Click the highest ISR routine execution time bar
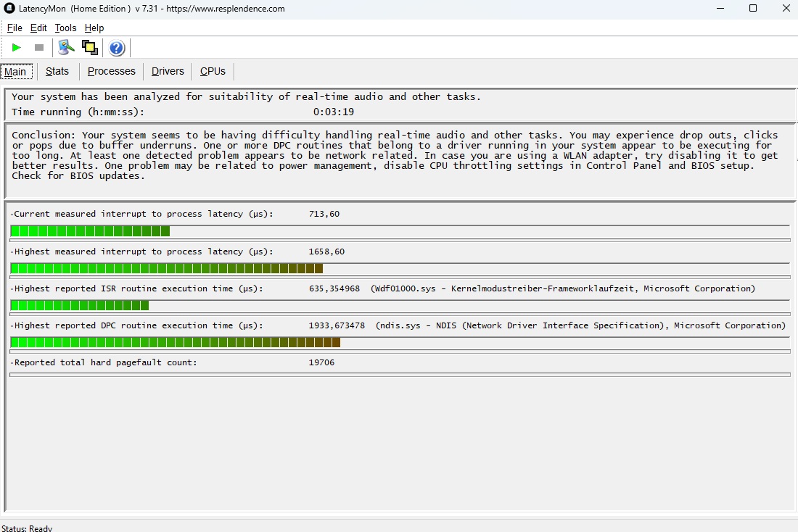This screenshot has height=532, width=798. pyautogui.click(x=79, y=305)
